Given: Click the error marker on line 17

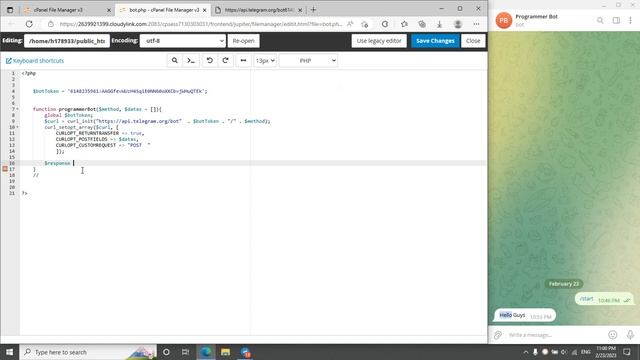Looking at the screenshot, I should (5, 169).
